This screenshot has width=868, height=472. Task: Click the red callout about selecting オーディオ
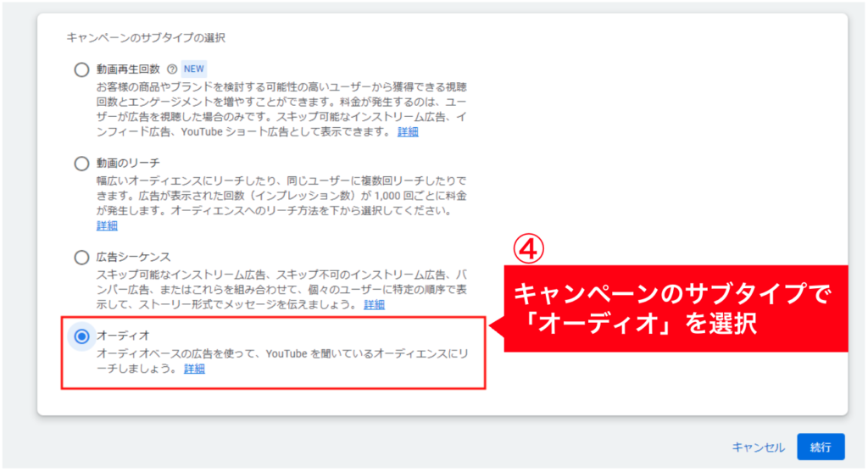[x=676, y=308]
